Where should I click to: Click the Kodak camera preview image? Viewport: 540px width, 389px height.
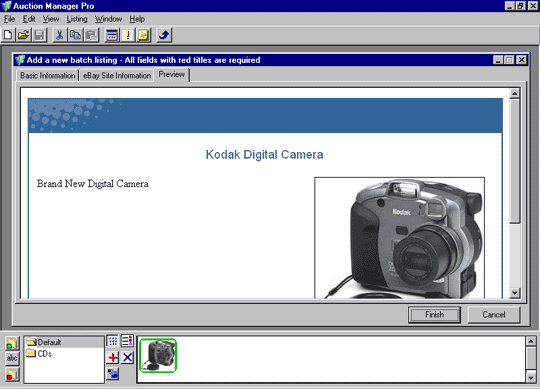(399, 238)
